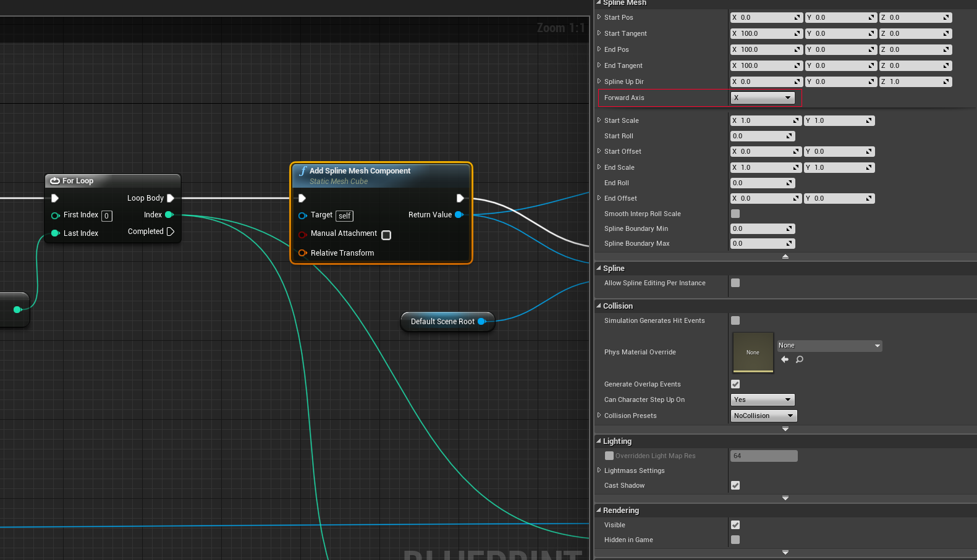Expand the Spline Up Dir property

(x=599, y=81)
